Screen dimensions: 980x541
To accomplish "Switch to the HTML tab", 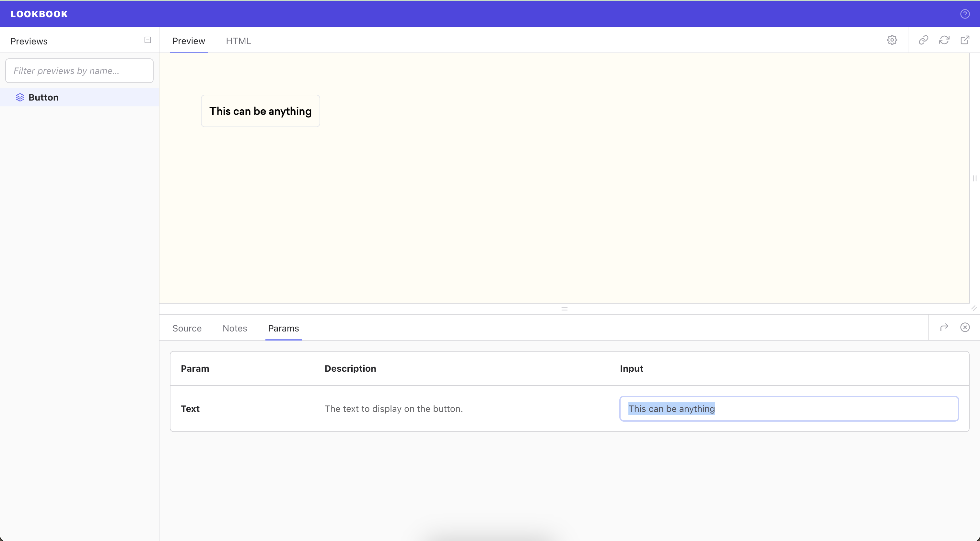I will [238, 41].
